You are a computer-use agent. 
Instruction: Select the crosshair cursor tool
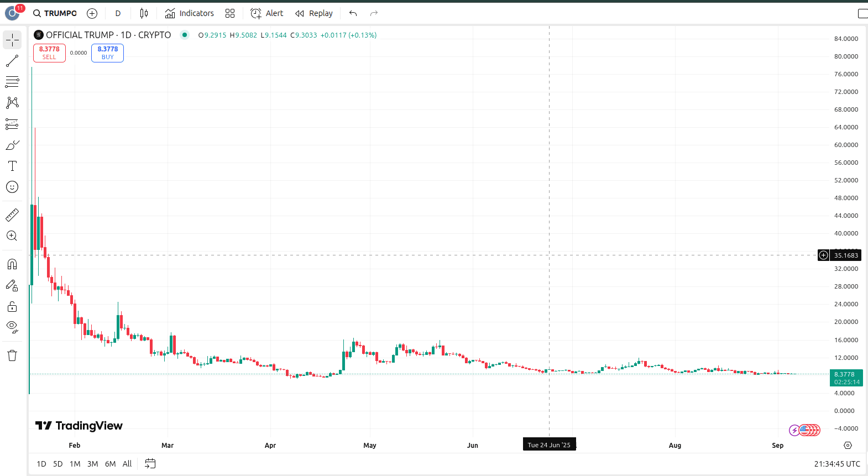coord(12,40)
